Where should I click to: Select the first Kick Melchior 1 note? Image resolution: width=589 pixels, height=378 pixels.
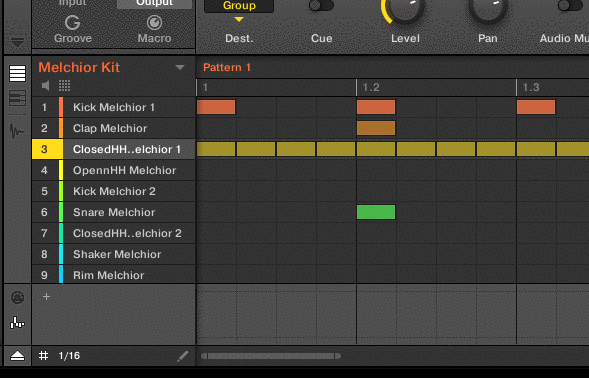pyautogui.click(x=216, y=107)
